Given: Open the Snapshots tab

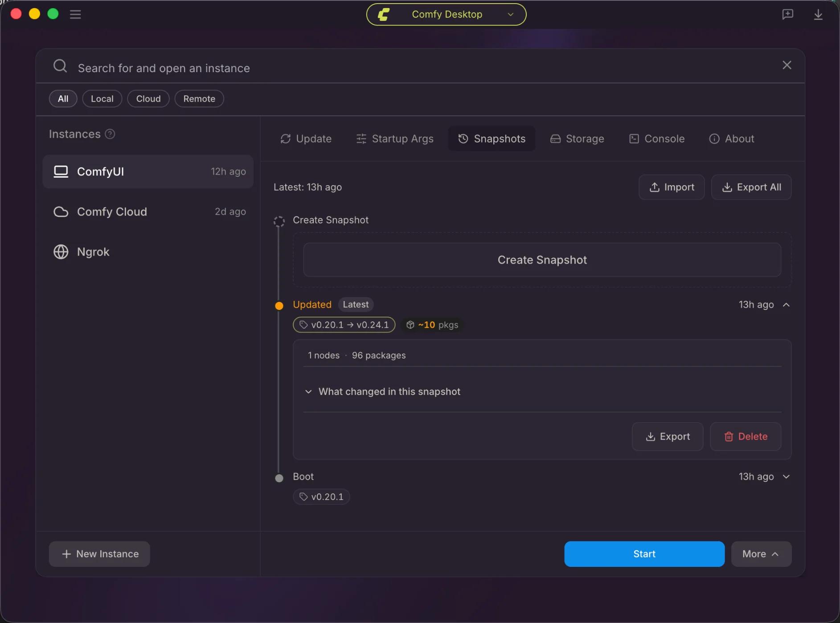Looking at the screenshot, I should pos(492,138).
